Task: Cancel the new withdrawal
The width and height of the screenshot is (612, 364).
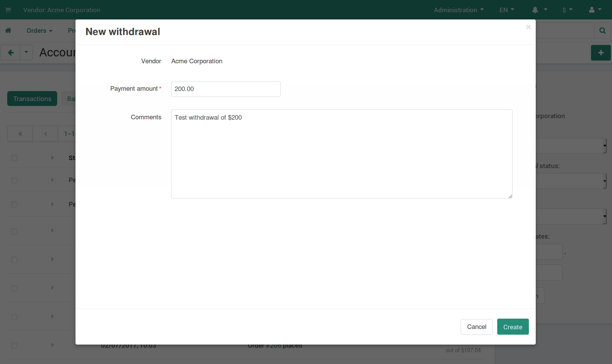Action: pos(477,327)
